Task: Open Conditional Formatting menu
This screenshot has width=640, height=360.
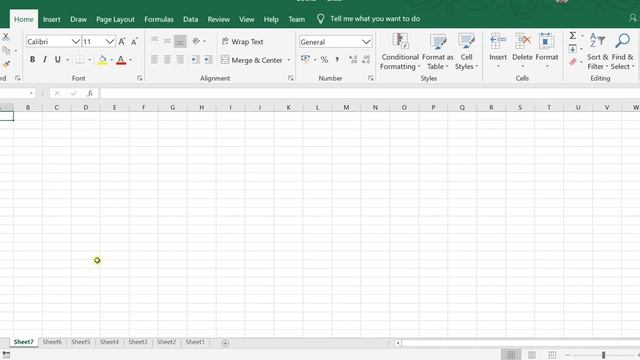Action: 400,51
